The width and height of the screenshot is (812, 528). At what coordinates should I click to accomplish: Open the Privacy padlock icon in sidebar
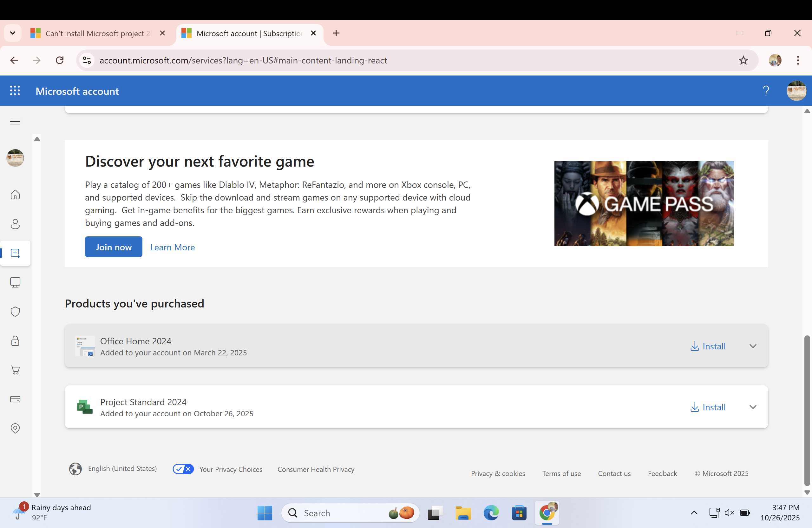[x=15, y=340]
